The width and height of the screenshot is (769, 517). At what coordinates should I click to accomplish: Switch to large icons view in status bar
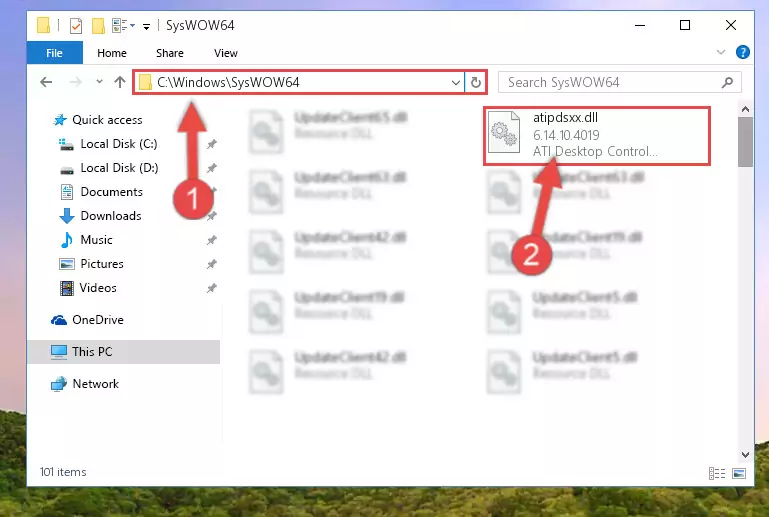[x=739, y=473]
